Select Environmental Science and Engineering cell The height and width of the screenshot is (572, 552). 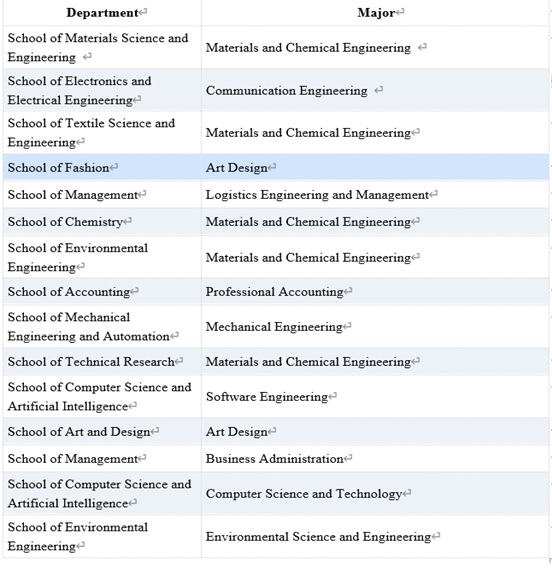(375, 537)
